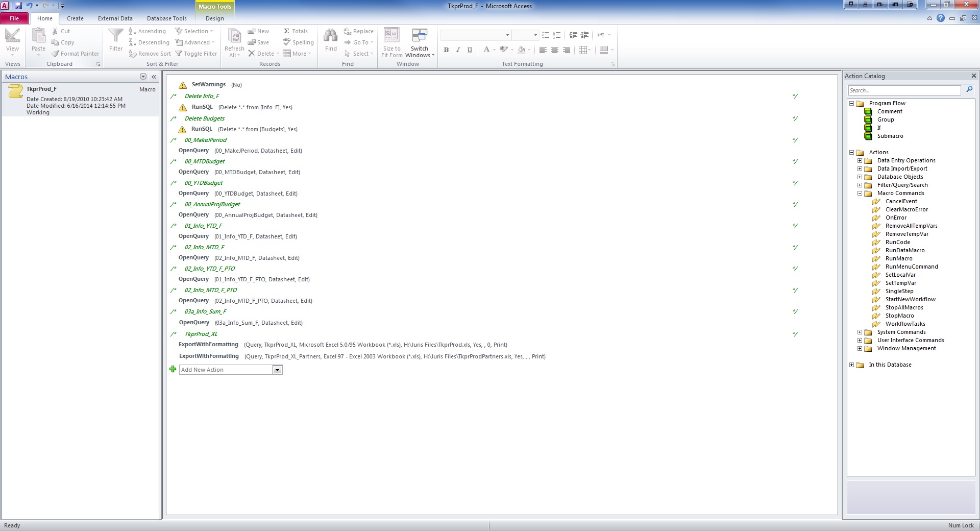Image resolution: width=980 pixels, height=531 pixels.
Task: Click the Save icon in Quick Access toolbar
Action: point(18,6)
